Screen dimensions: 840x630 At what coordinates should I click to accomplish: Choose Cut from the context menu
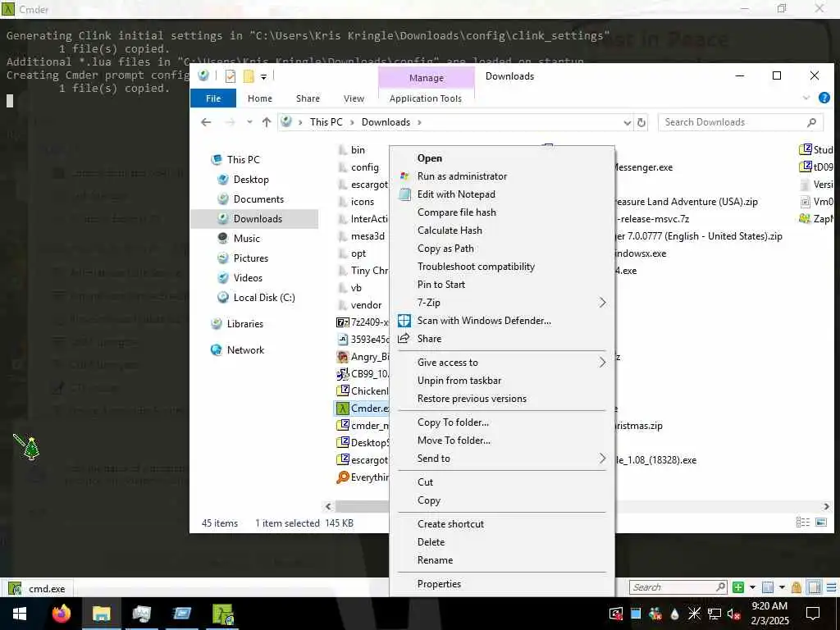click(425, 482)
